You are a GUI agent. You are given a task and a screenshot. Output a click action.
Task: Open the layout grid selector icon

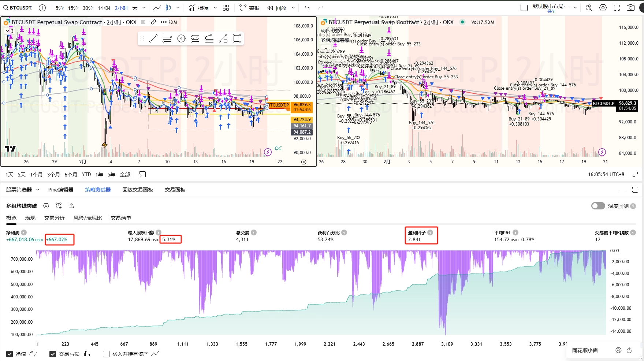point(226,8)
